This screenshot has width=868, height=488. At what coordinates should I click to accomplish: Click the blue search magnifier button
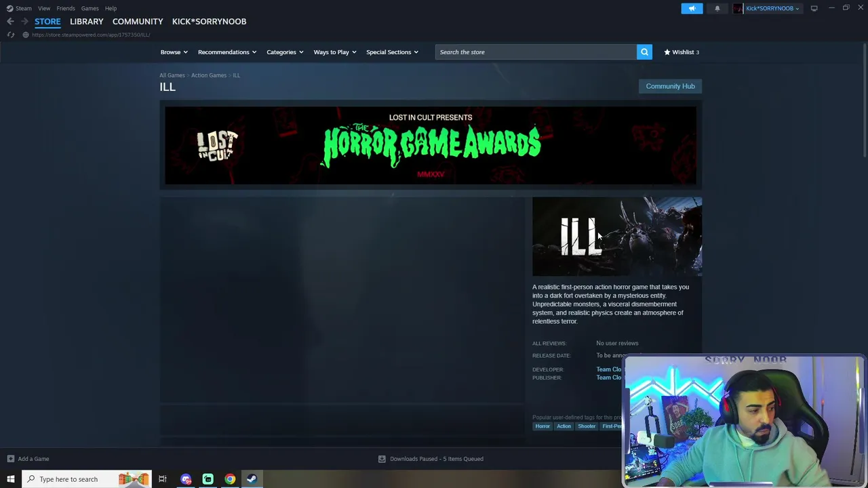(x=644, y=52)
